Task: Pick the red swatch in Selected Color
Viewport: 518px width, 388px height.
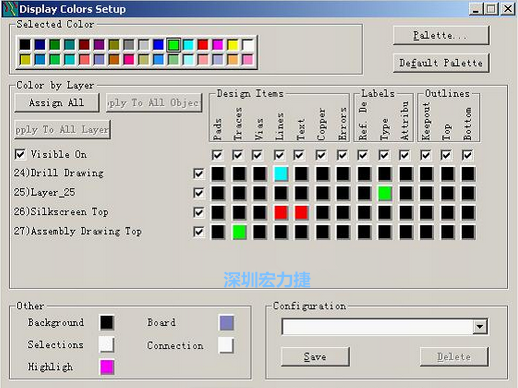Action: (203, 45)
